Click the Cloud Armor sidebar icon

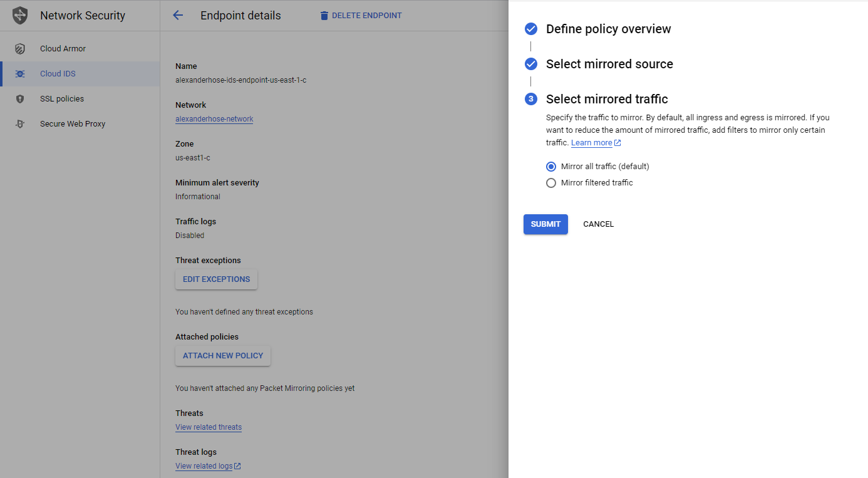20,49
